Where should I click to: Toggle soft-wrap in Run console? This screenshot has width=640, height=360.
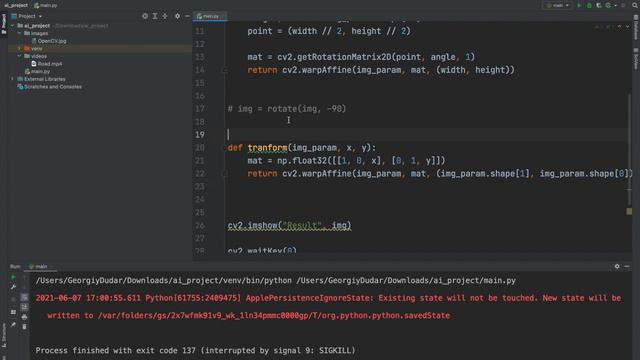pyautogui.click(x=24, y=297)
